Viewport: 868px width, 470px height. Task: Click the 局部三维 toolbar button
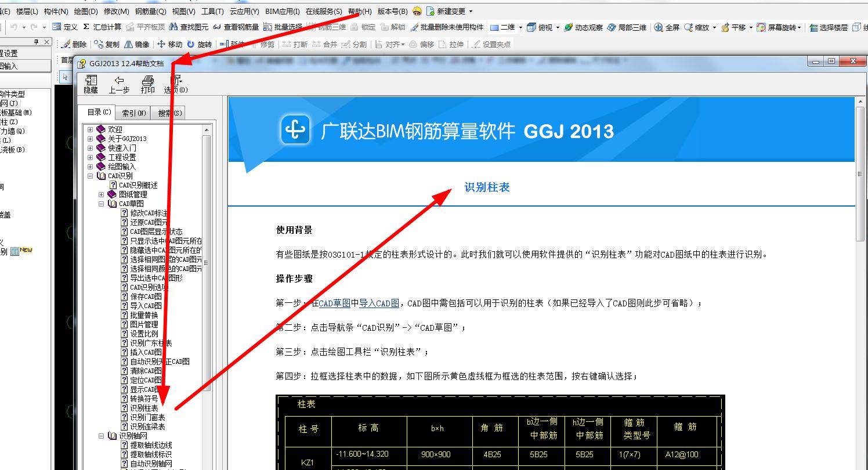[627, 27]
